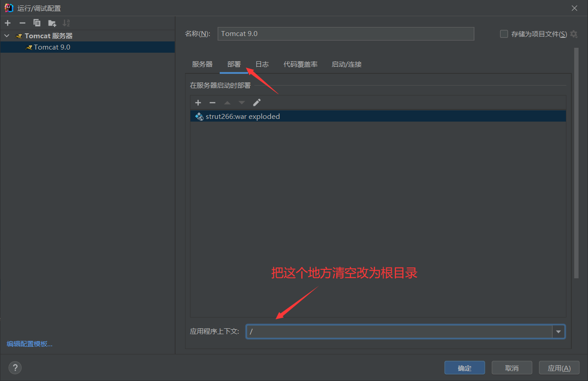Close the 运行/调试配置 dialog
The height and width of the screenshot is (381, 588).
click(574, 8)
